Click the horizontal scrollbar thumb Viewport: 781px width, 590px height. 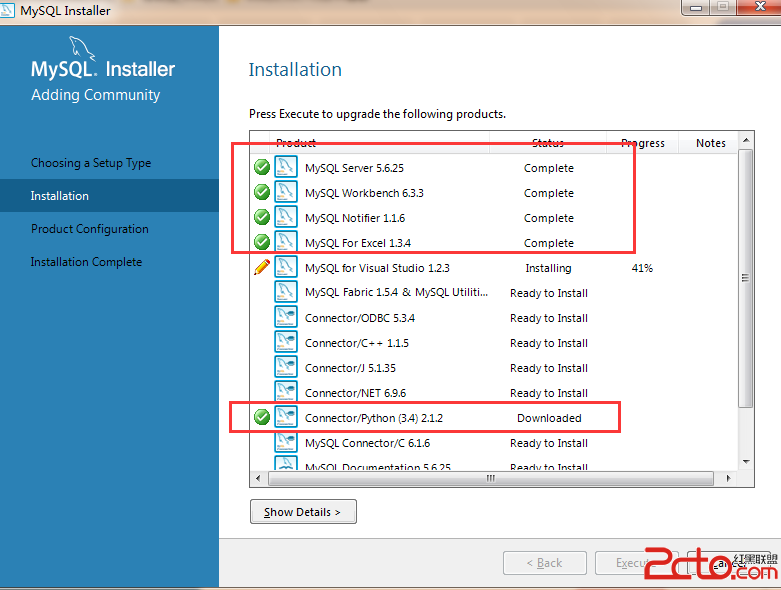tap(491, 478)
